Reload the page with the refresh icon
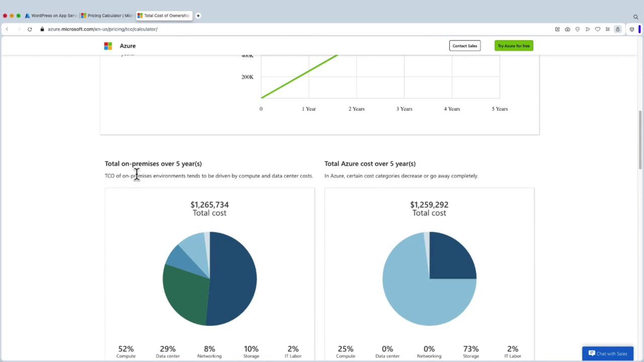Screen dimensions: 644x362 pos(30,29)
